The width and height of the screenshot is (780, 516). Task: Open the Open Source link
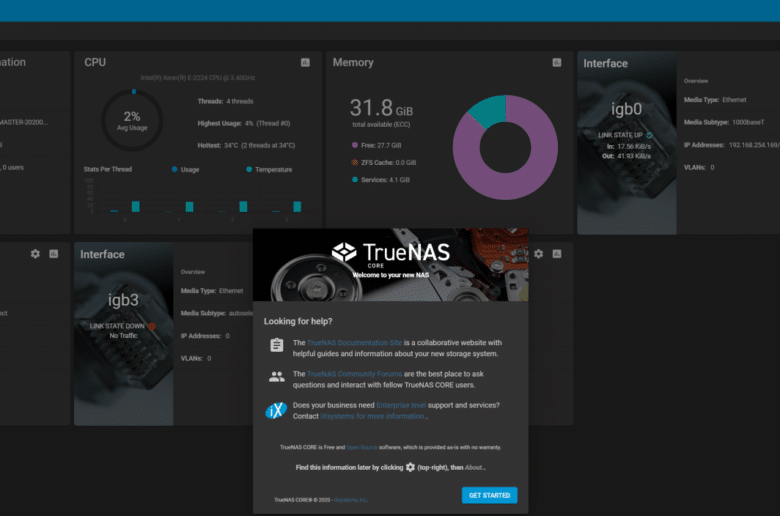[362, 447]
